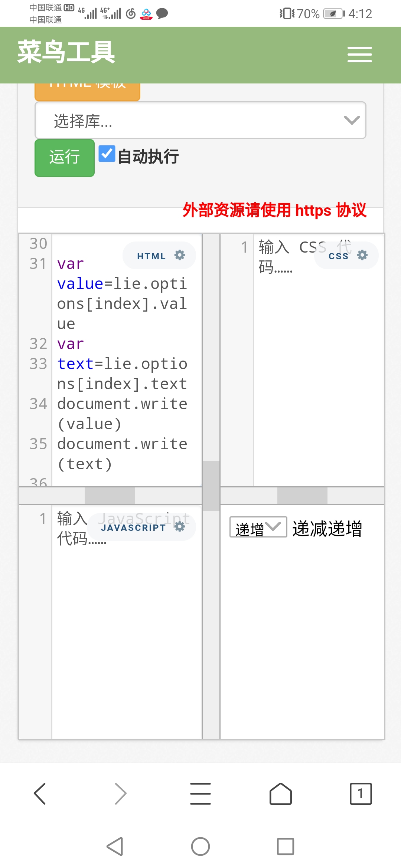Screen dimensions: 401x868
Task: Select the JAVASCRIPT panel label
Action: click(x=133, y=527)
